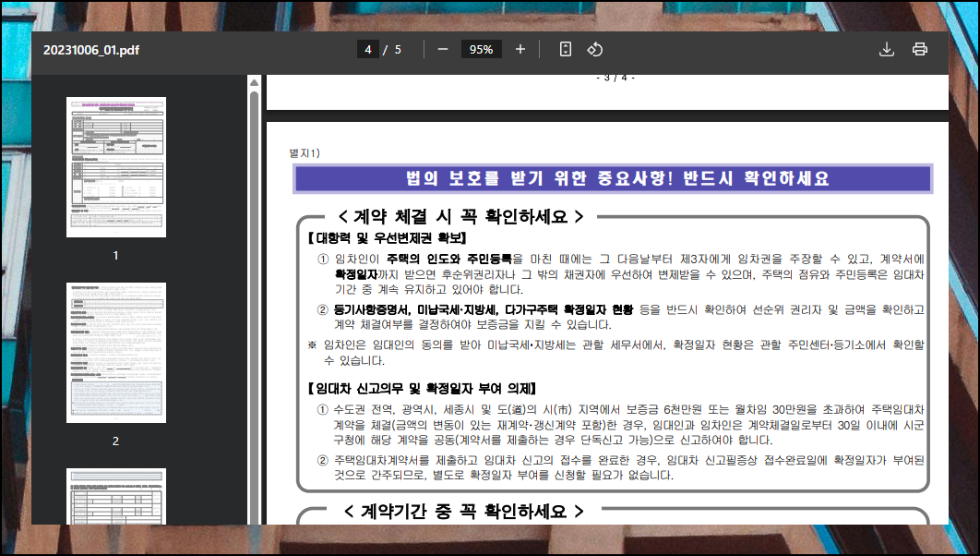Click section title 임대차 신고의무 및 확정일자 부여 의제
Screen dimensions: 980x556
tap(422, 389)
